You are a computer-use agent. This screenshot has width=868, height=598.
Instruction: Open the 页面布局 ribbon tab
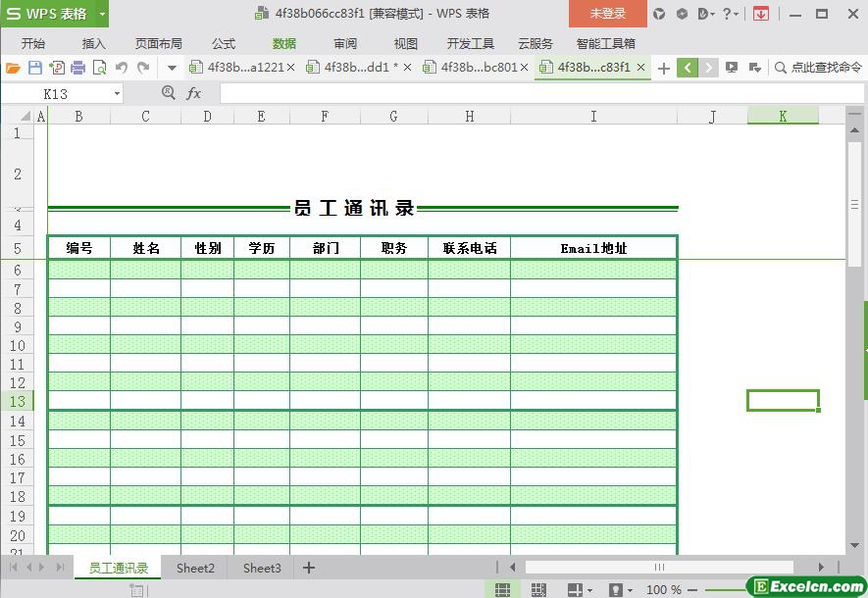(158, 43)
